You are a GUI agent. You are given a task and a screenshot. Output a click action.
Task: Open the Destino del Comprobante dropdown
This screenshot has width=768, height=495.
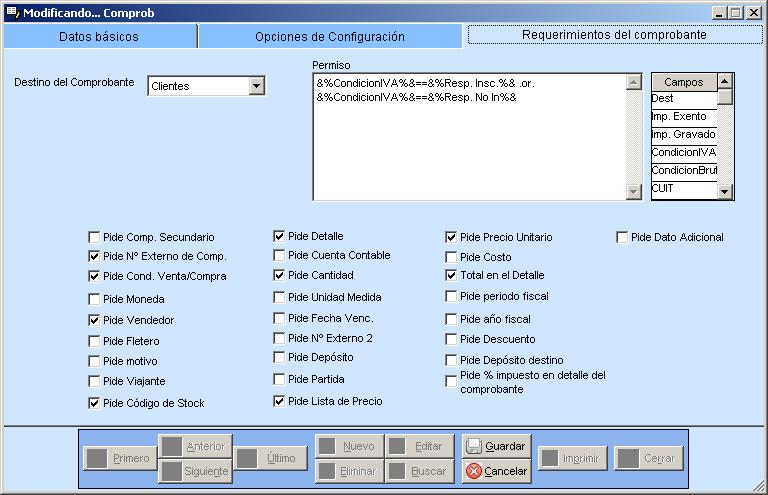(256, 86)
